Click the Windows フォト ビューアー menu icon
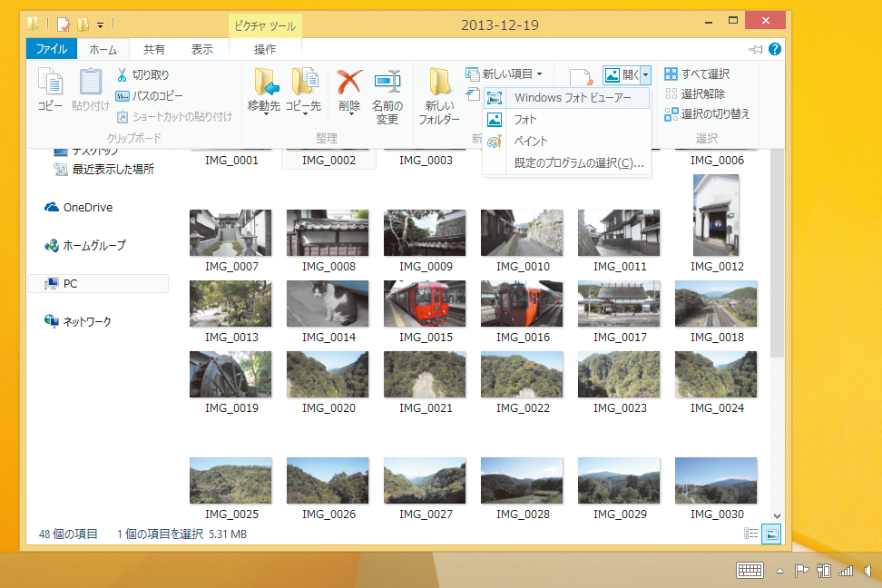The image size is (882, 588). (495, 98)
